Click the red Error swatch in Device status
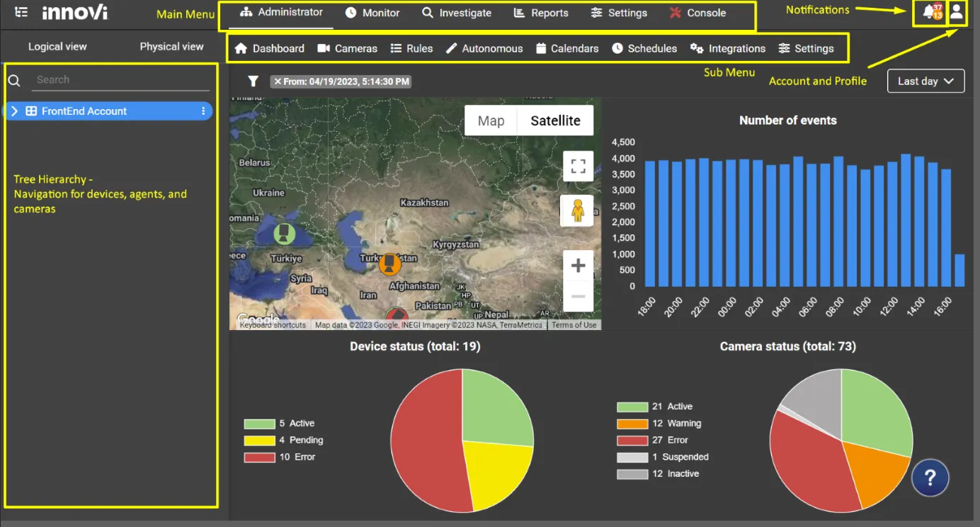This screenshot has height=527, width=980. [x=259, y=458]
